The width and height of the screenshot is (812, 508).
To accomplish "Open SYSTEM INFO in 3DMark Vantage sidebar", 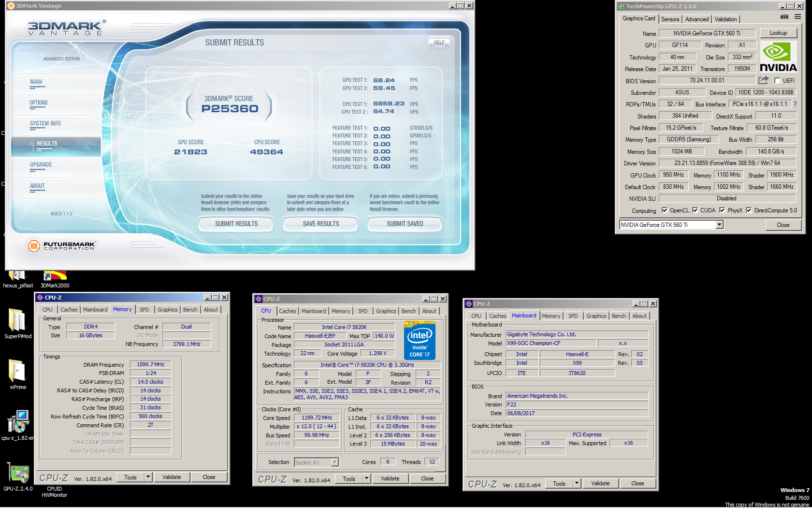I will pos(45,123).
